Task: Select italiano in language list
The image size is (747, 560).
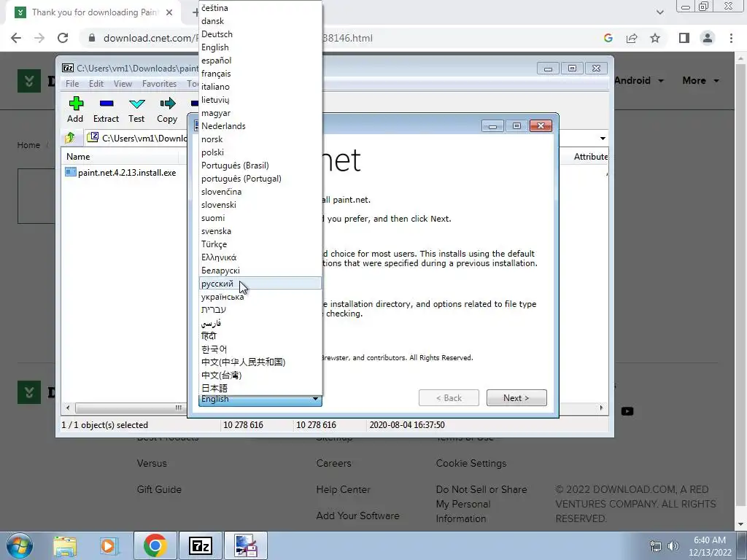Action: (x=260, y=87)
